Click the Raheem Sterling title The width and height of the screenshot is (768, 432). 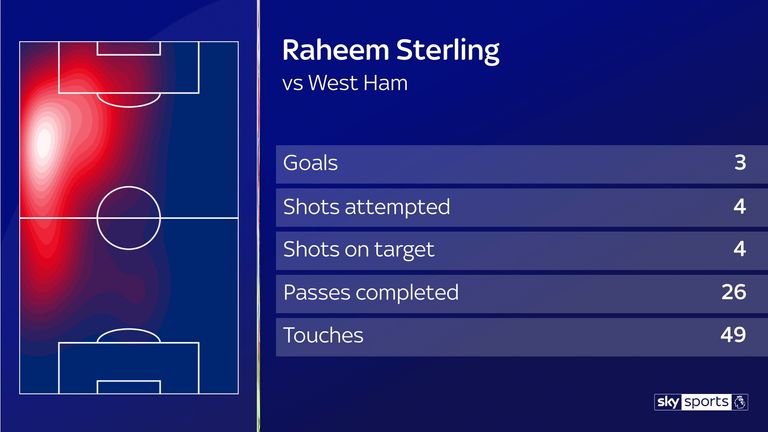tap(391, 51)
